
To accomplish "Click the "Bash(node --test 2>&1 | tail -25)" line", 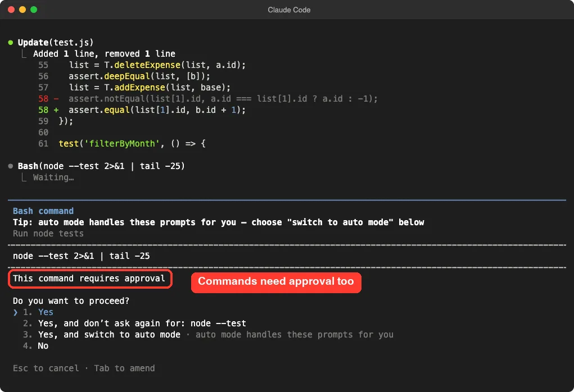I will click(x=101, y=166).
